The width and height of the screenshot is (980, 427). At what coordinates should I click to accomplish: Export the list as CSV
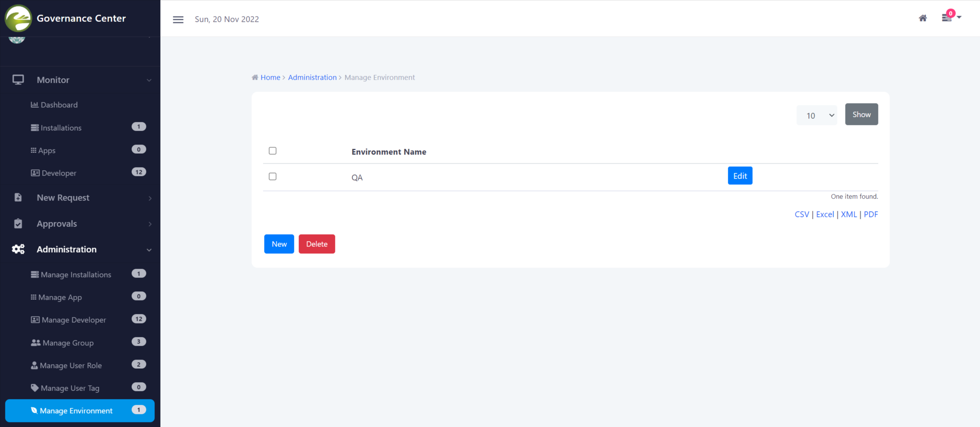[x=801, y=214]
